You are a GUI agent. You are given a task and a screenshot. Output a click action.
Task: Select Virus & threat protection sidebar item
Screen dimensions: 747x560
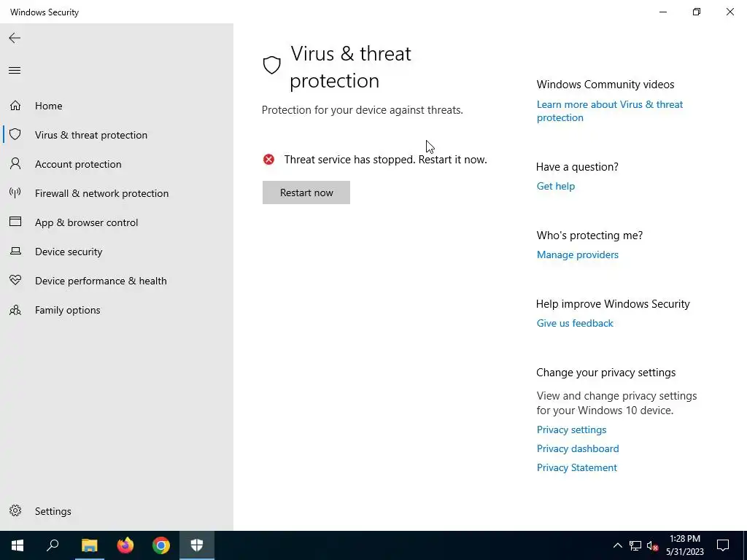click(x=117, y=135)
